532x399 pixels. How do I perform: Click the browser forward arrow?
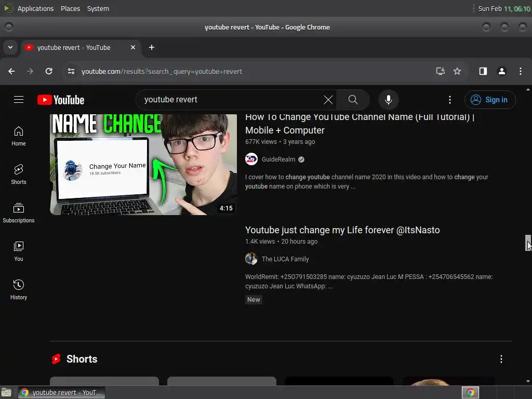point(30,71)
